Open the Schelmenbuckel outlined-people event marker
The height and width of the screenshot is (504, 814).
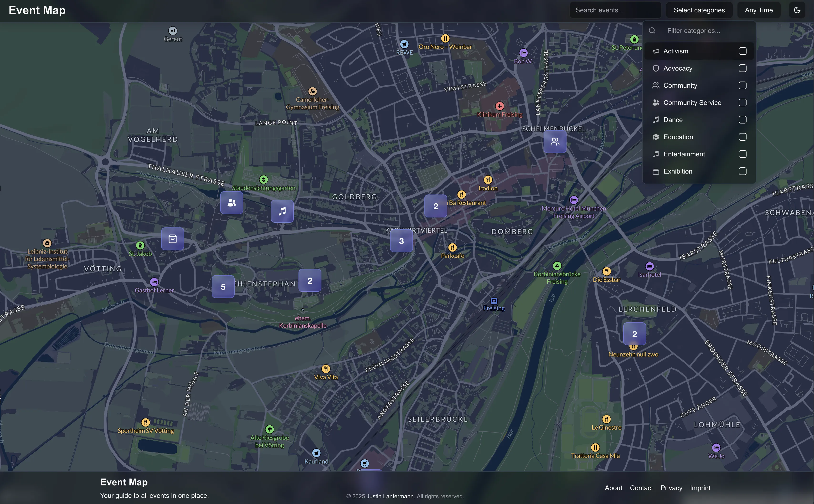tap(555, 142)
